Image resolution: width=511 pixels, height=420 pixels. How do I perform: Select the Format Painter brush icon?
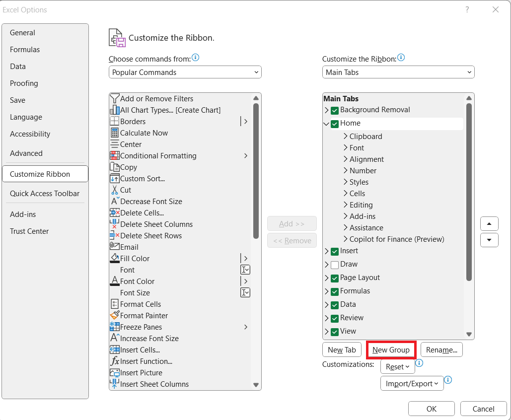tap(114, 315)
